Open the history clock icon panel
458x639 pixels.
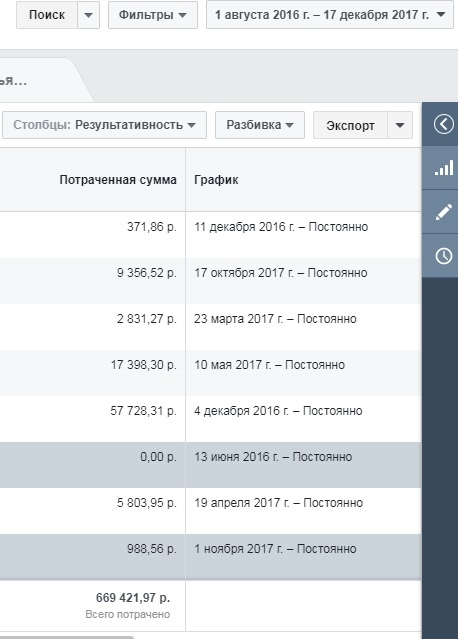coord(443,256)
